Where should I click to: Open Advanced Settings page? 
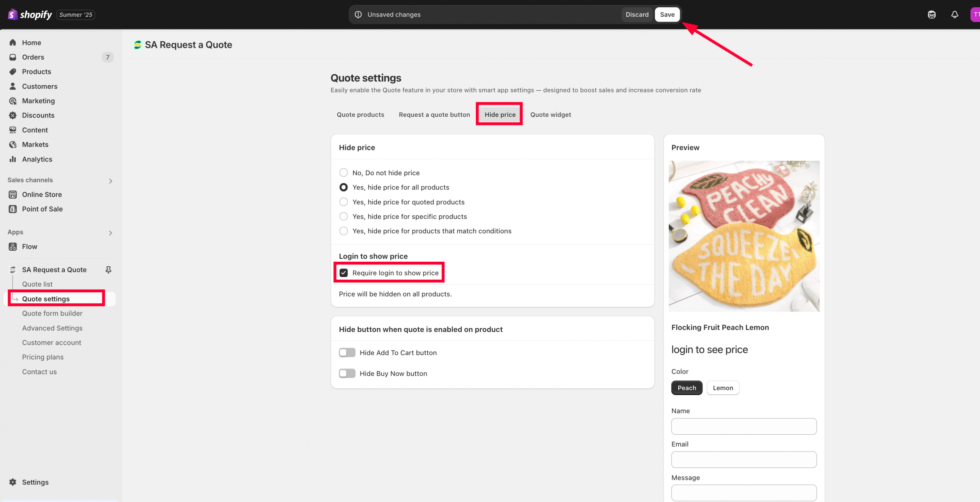coord(52,328)
